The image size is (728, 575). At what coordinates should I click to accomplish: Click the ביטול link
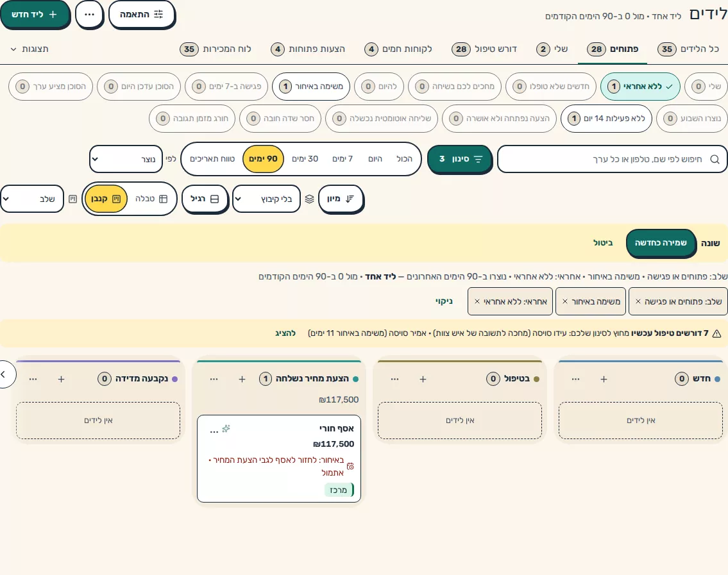(603, 243)
